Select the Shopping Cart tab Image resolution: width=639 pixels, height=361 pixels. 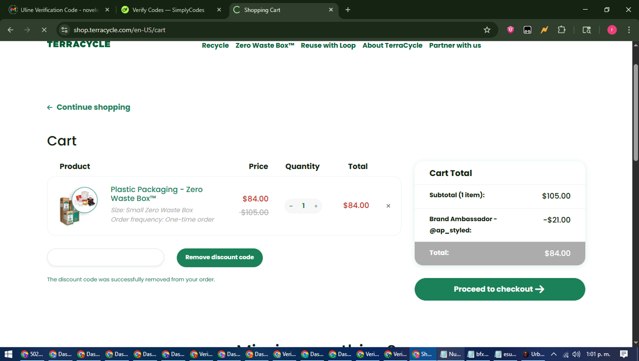click(283, 10)
